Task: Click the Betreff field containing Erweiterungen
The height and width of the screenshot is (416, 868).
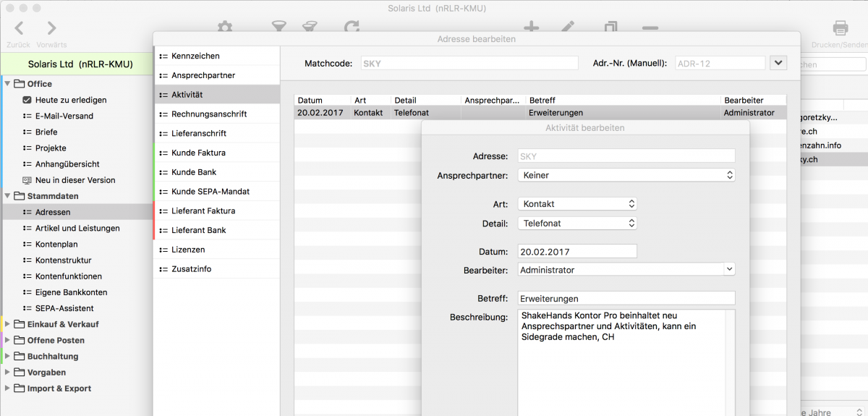Action: (x=626, y=298)
